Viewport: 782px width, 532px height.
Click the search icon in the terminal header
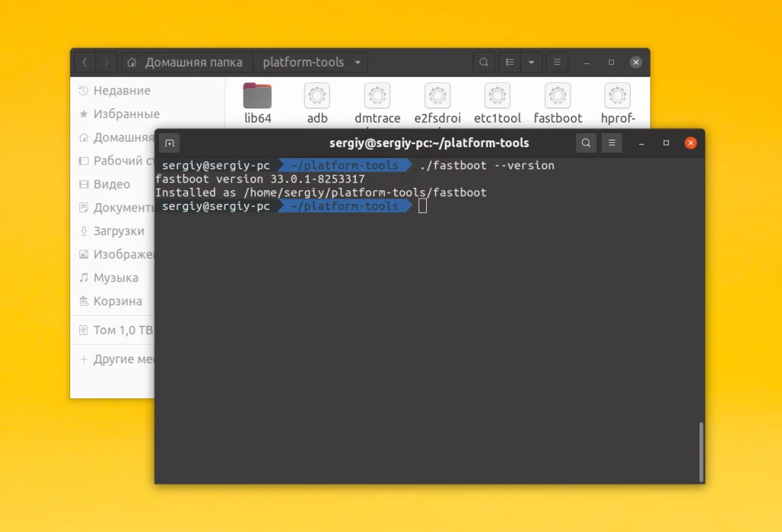(585, 143)
